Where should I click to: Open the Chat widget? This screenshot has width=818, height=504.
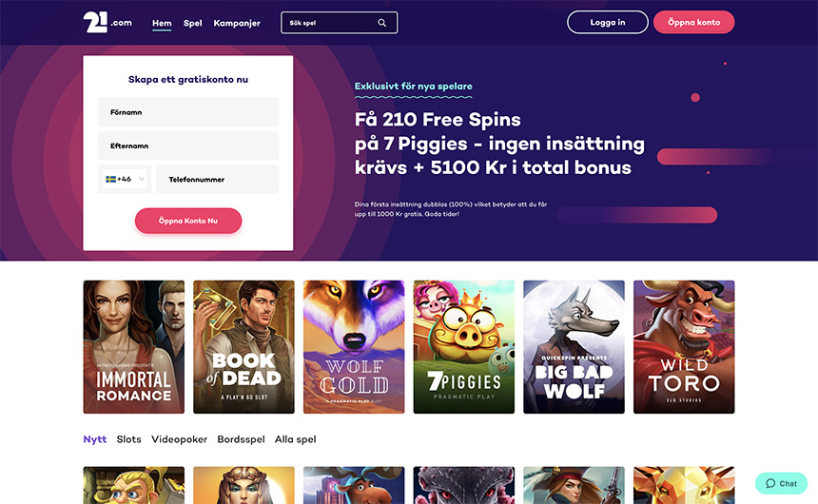point(781,483)
